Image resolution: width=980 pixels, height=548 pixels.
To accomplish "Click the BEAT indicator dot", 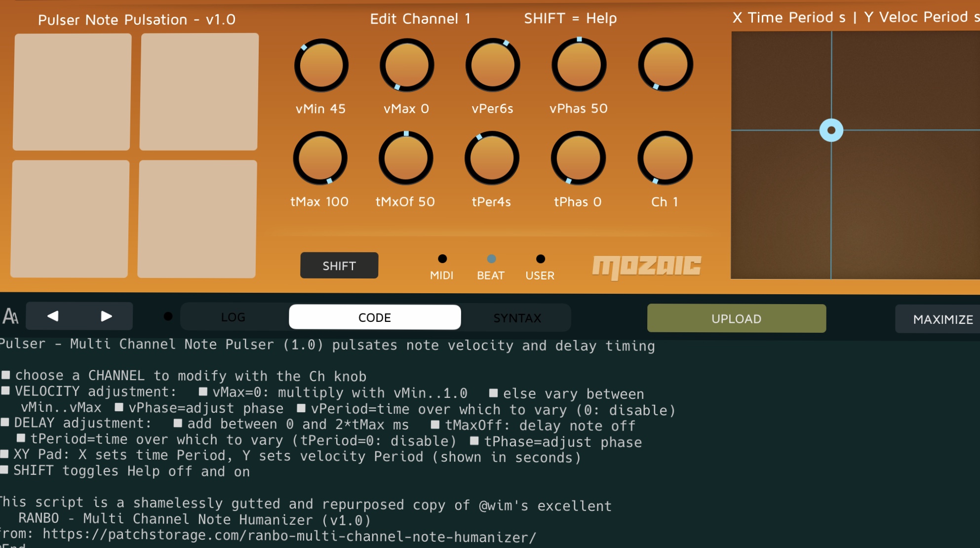I will point(491,259).
